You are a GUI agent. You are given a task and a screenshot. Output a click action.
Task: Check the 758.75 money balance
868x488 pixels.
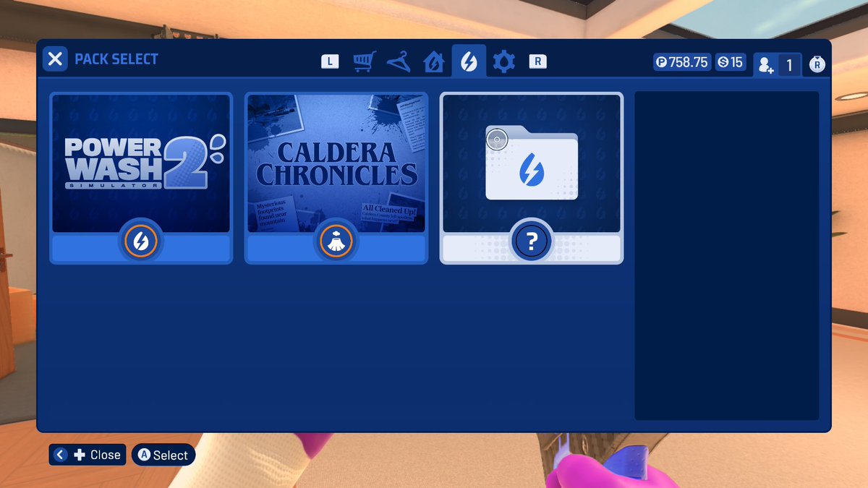682,62
